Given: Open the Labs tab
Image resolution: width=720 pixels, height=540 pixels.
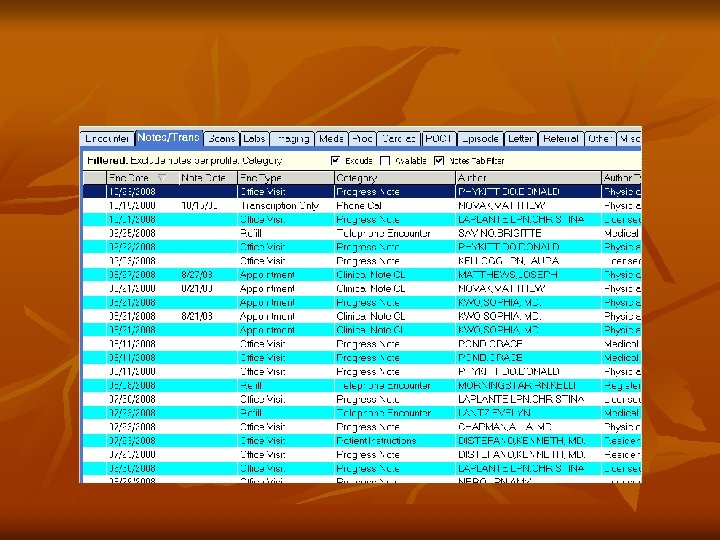Looking at the screenshot, I should point(254,139).
